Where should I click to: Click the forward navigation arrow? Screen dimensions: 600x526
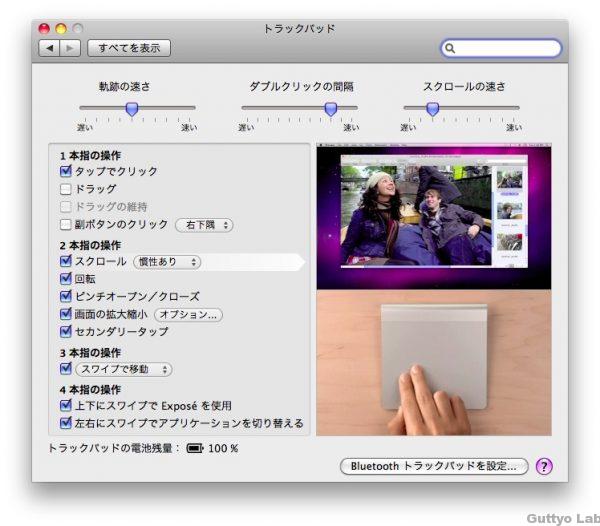[x=69, y=48]
